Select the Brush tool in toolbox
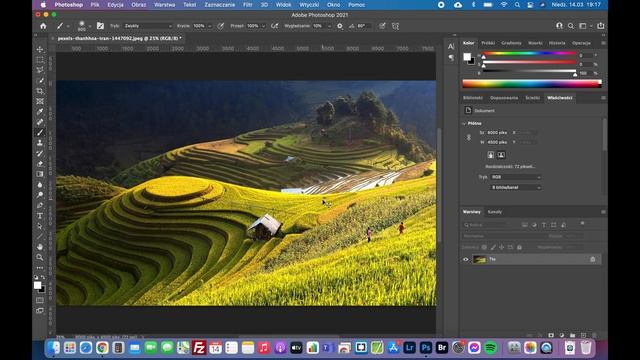Screen dimensions: 640x360 point(40,133)
